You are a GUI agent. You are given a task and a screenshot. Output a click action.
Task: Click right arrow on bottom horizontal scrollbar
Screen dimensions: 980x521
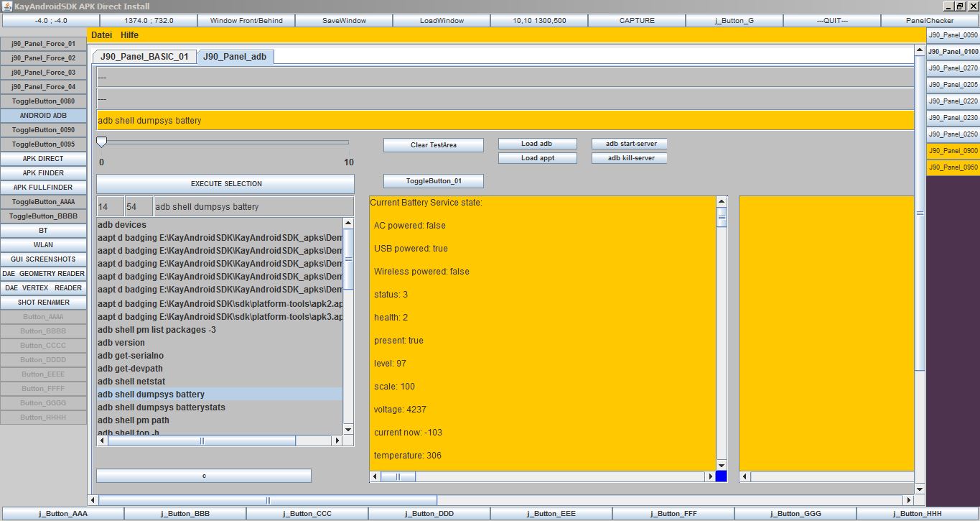coord(908,500)
